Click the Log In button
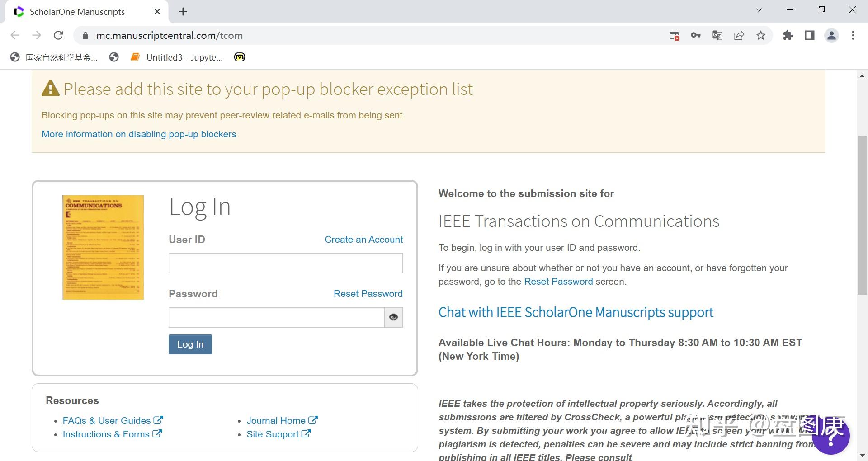 (x=190, y=344)
